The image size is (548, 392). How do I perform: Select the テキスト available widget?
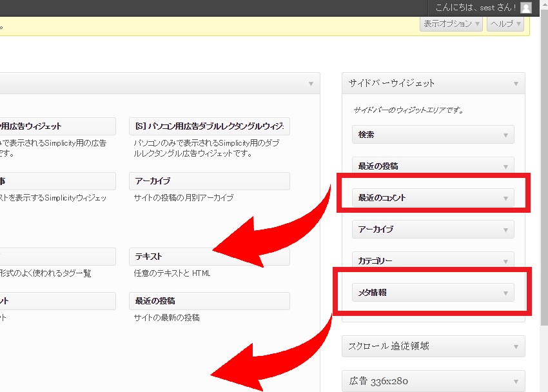(209, 257)
